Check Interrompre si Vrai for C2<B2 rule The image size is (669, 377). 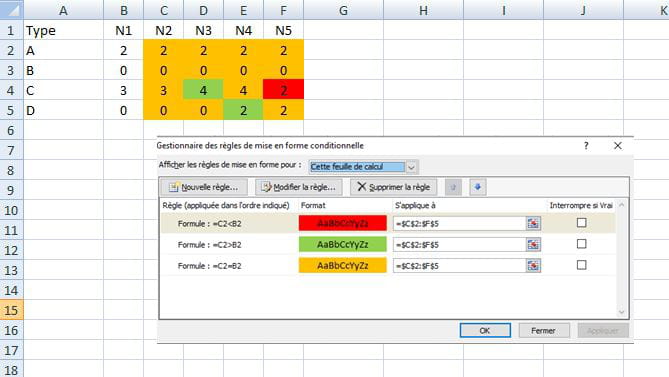pyautogui.click(x=581, y=223)
